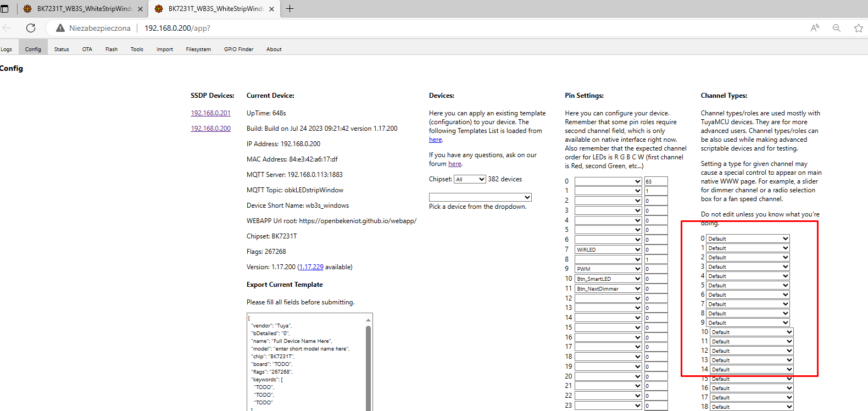Screen dimensions: 868x411
Task: Open the Status tab
Action: click(62, 49)
